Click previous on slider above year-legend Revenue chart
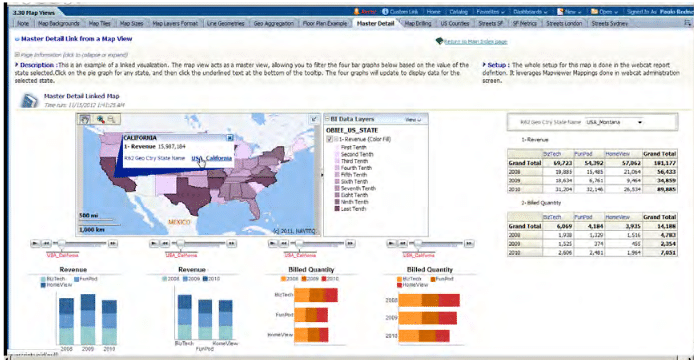This screenshot has height=360, width=694. pos(165,244)
